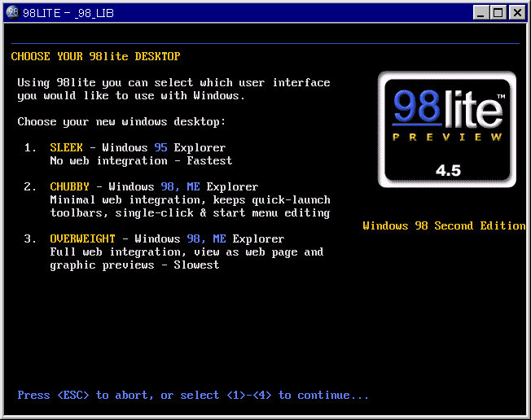The image size is (531, 420).
Task: Click "No web integration - Fastest" description
Action: 141,161
